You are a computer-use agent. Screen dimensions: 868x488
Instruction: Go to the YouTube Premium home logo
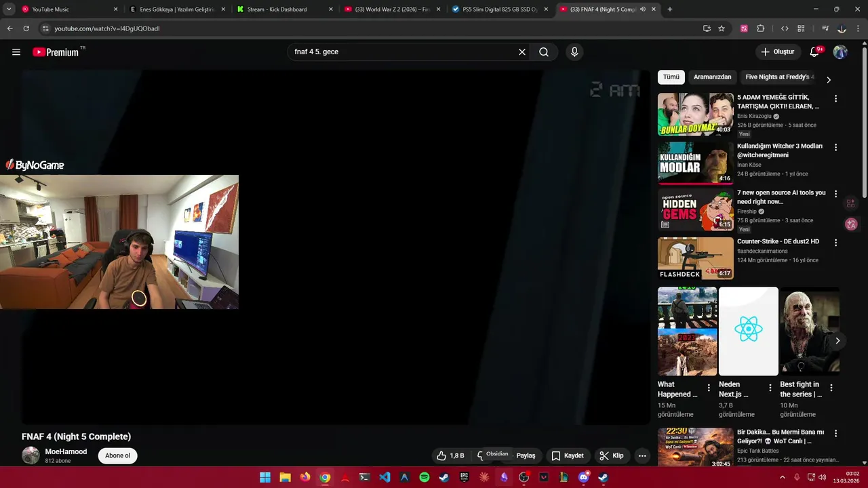56,52
